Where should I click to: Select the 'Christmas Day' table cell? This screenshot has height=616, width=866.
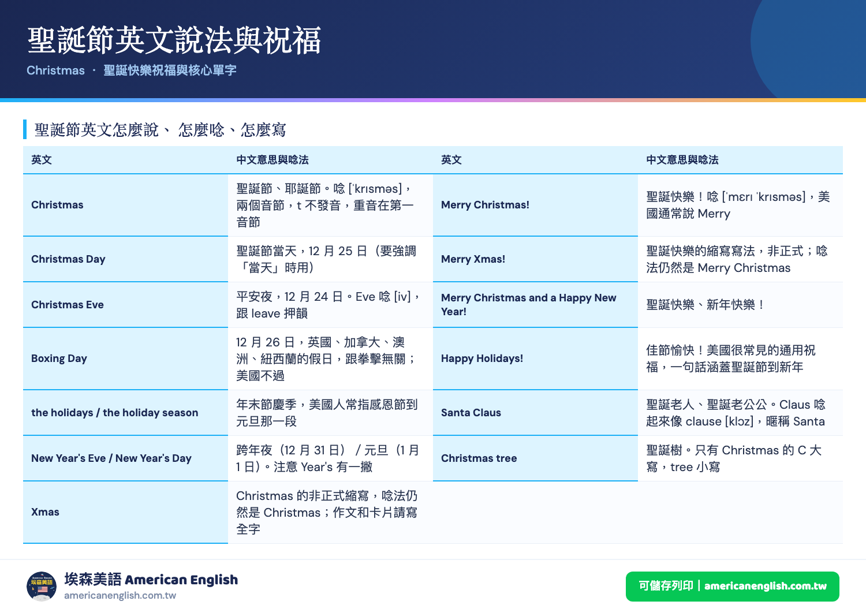[x=125, y=259]
